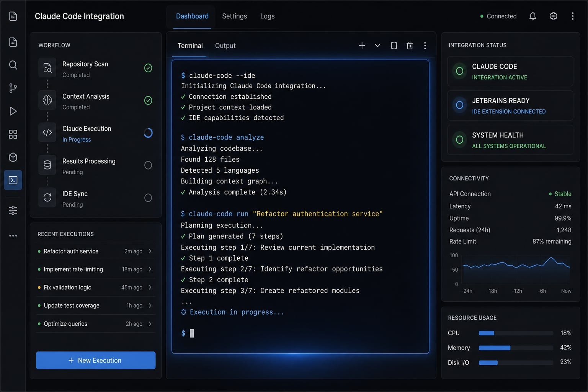The height and width of the screenshot is (392, 588).
Task: Click the Connected status indicator
Action: point(498,16)
